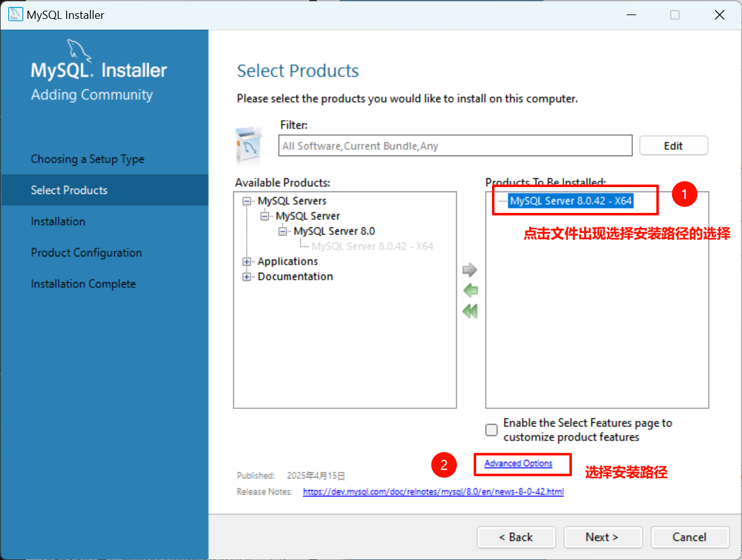Click the Edit filter button

pyautogui.click(x=673, y=146)
